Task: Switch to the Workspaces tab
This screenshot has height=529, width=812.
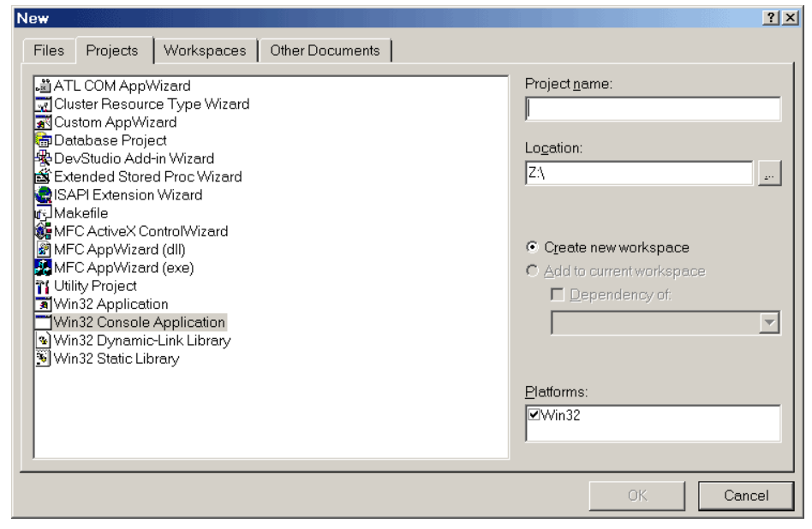Action: point(205,51)
